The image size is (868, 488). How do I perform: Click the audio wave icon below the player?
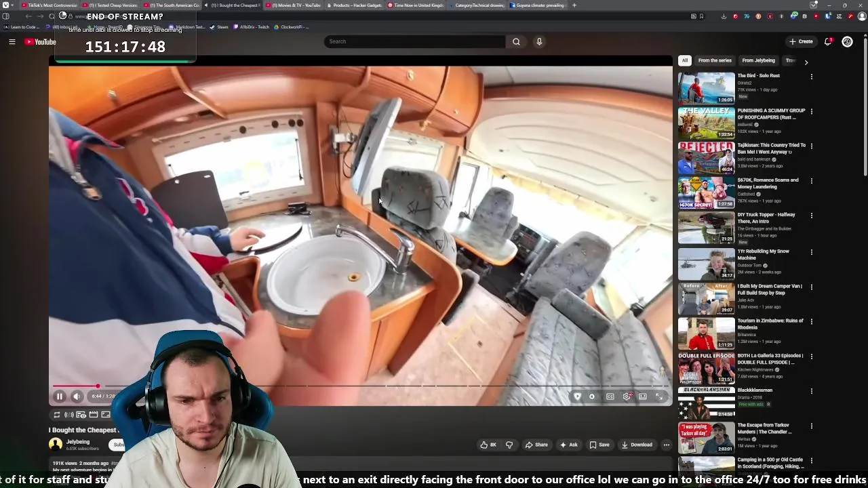coord(68,415)
